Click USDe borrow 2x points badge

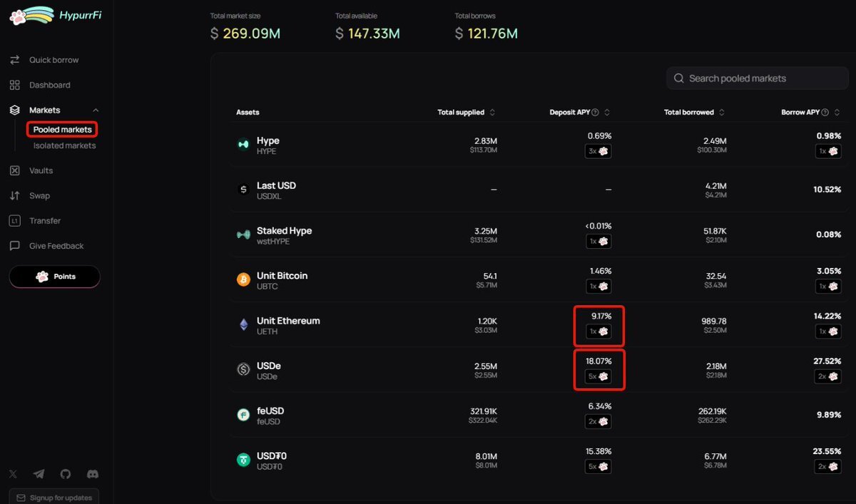coord(828,376)
